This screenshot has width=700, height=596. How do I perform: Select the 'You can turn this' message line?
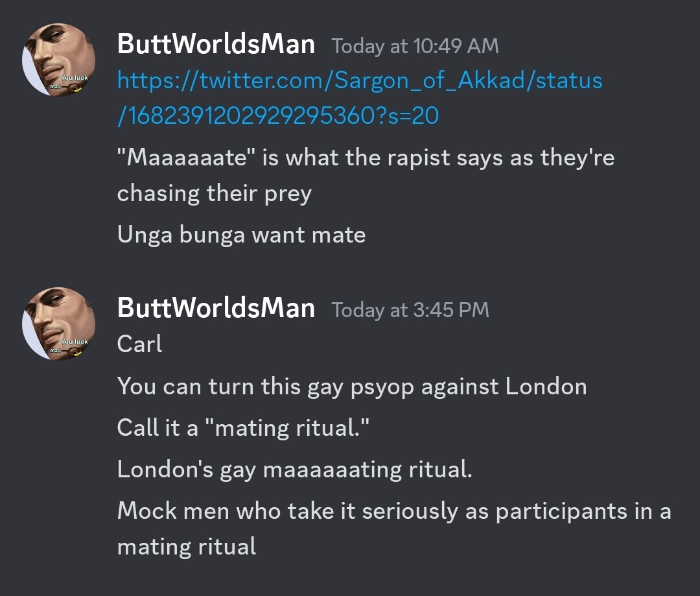352,387
